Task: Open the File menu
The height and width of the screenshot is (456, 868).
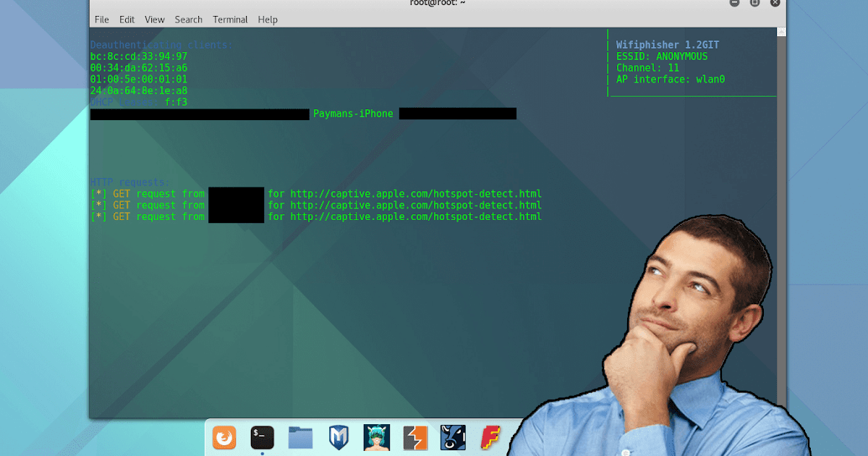Action: (102, 20)
